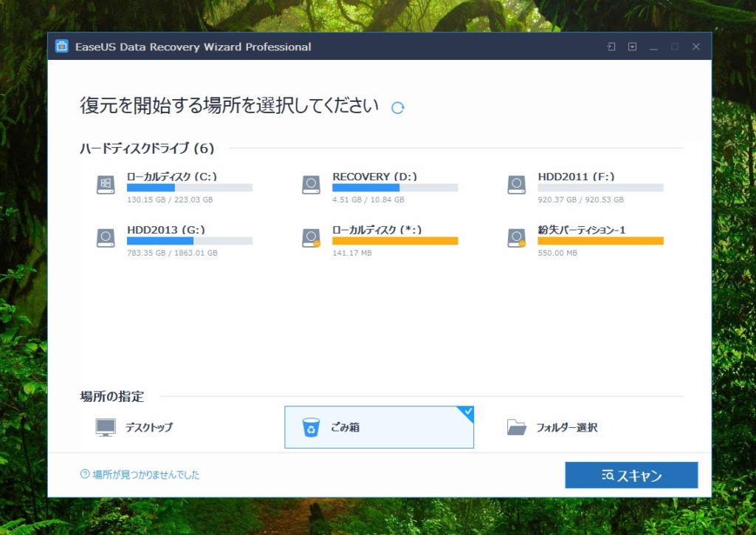Select the HDD2011 (F:) drive icon
Screen dimensions: 756x535
pos(516,185)
